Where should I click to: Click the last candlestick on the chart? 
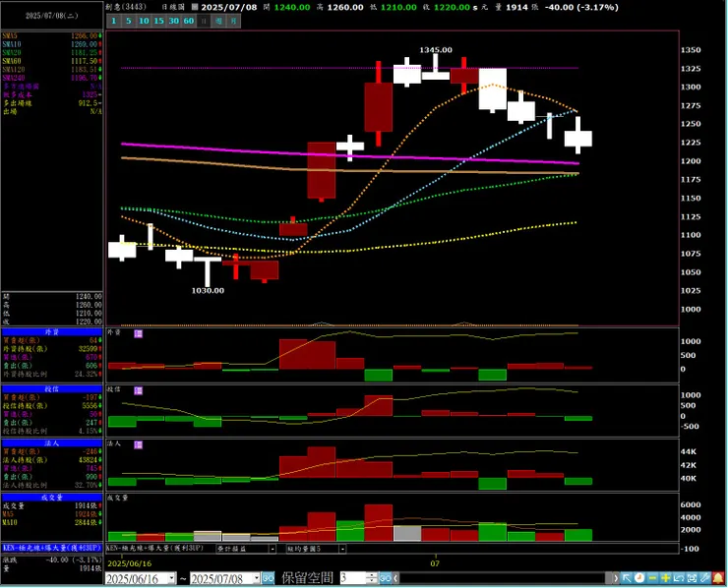click(x=578, y=138)
